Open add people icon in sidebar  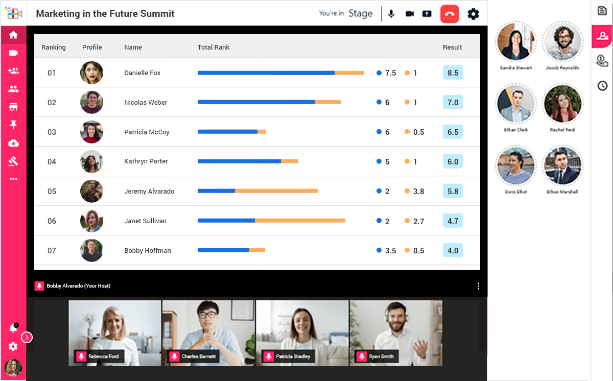click(x=13, y=71)
